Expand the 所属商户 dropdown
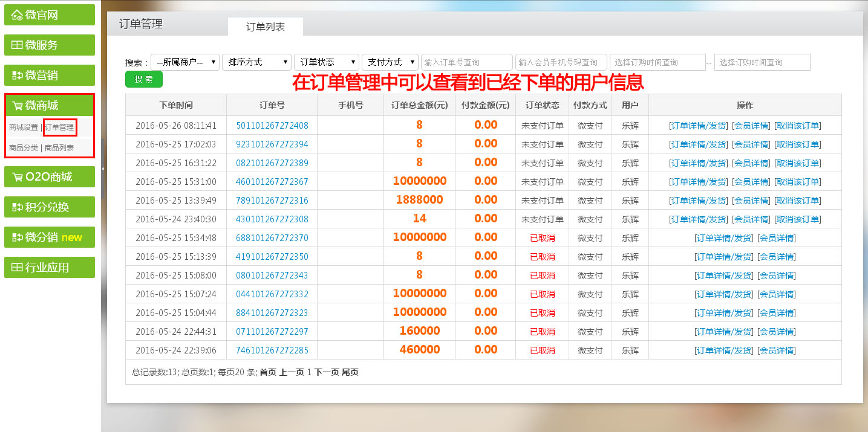Screen dimensions: 868x432 click(x=185, y=62)
